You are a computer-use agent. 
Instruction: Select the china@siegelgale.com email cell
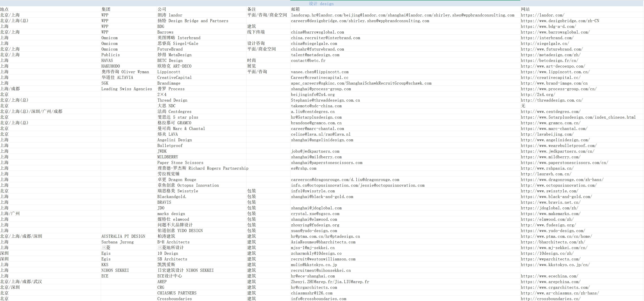[314, 44]
